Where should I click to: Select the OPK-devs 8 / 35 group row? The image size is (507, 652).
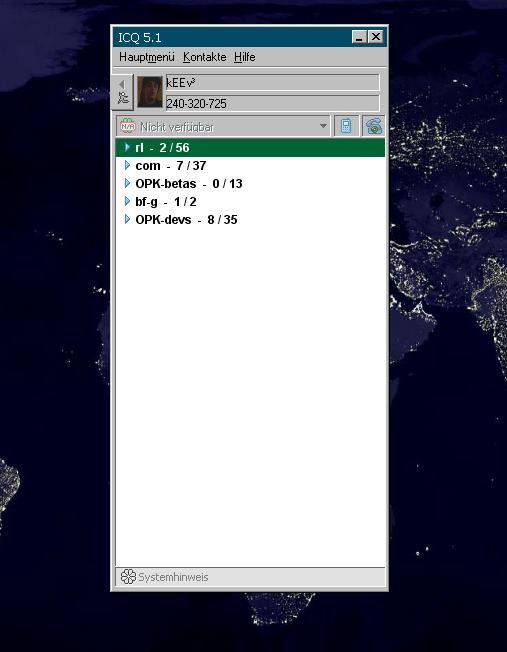pyautogui.click(x=250, y=219)
